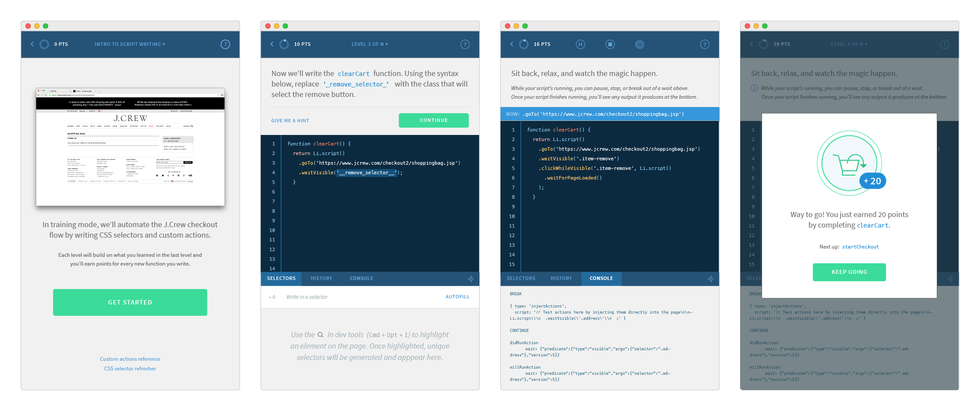Click progress ring beside 19 PTS
This screenshot has width=980, height=411.
coord(763,44)
